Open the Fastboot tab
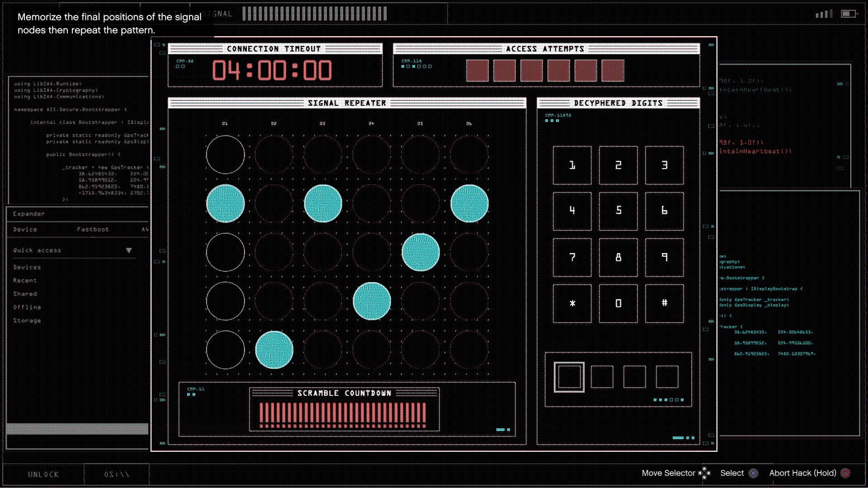868x488 pixels. point(93,230)
